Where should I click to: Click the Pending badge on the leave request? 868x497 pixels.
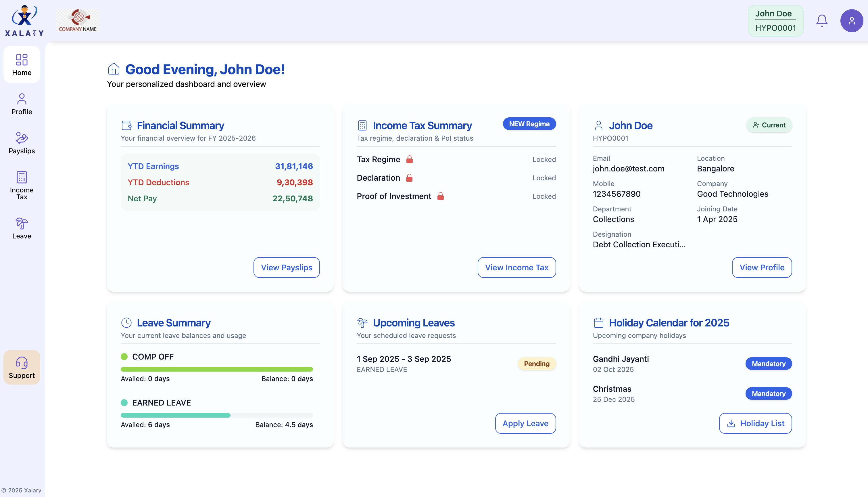[x=537, y=364]
